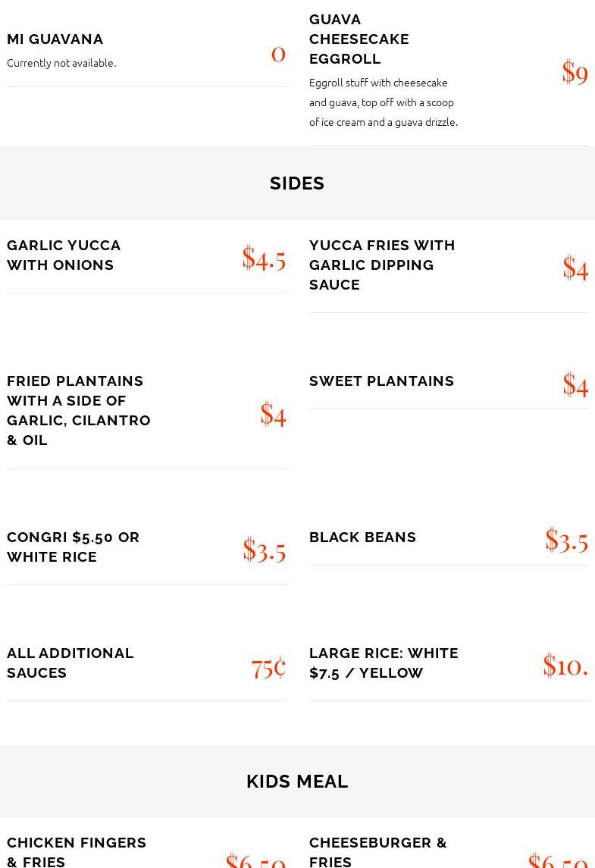
Task: Open Yucca Fries with Garlic Dipping Sauce
Action: coord(382,265)
